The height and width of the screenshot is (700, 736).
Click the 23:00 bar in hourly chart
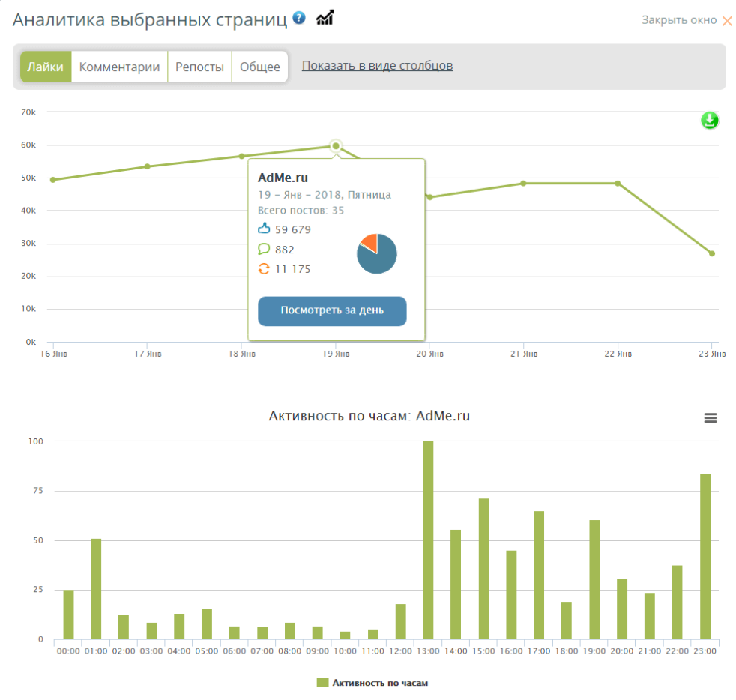705,556
